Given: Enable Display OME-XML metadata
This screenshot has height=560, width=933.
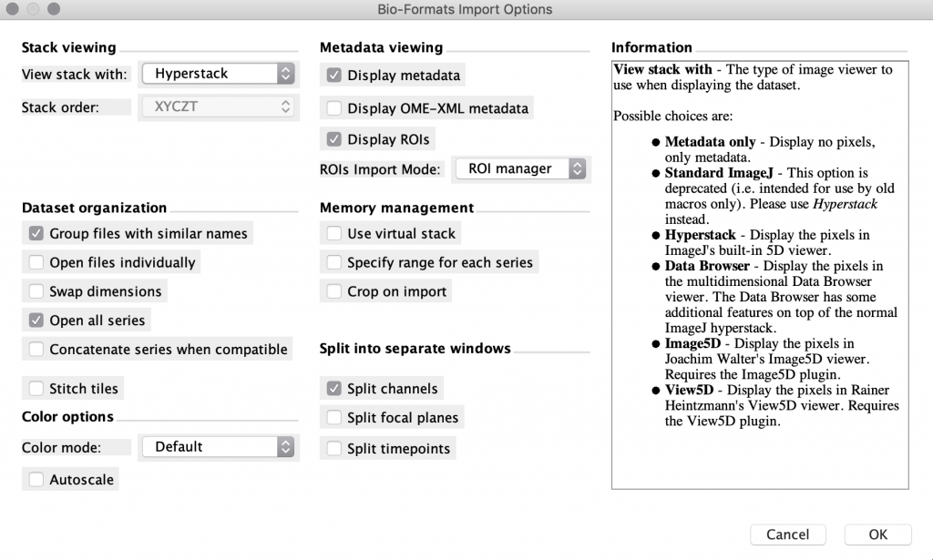Looking at the screenshot, I should [x=333, y=108].
